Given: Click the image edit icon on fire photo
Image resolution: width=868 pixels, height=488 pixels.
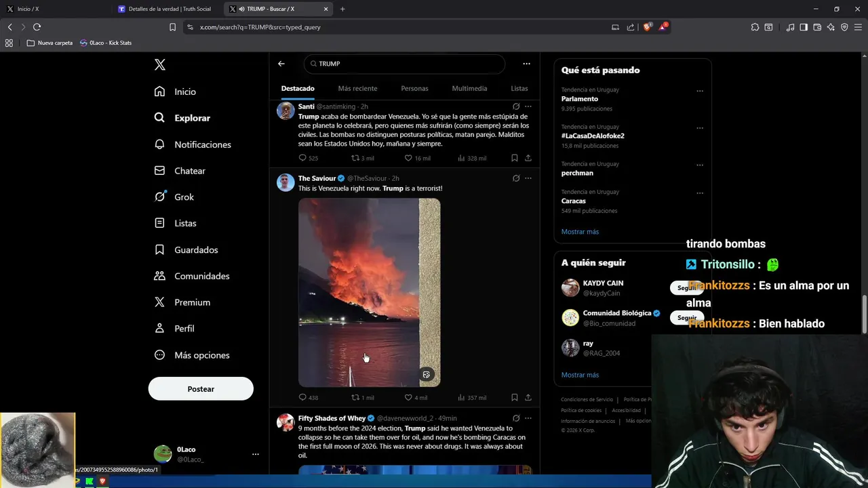Looking at the screenshot, I should coord(427,375).
